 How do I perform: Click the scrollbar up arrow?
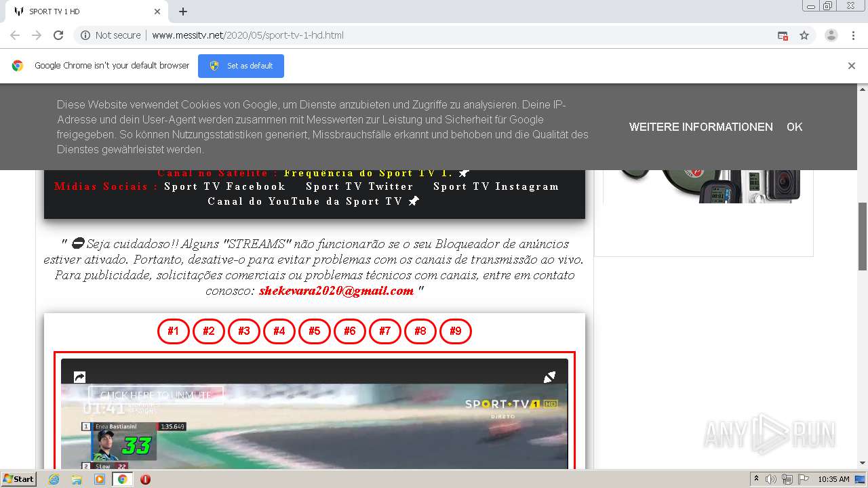pyautogui.click(x=863, y=89)
